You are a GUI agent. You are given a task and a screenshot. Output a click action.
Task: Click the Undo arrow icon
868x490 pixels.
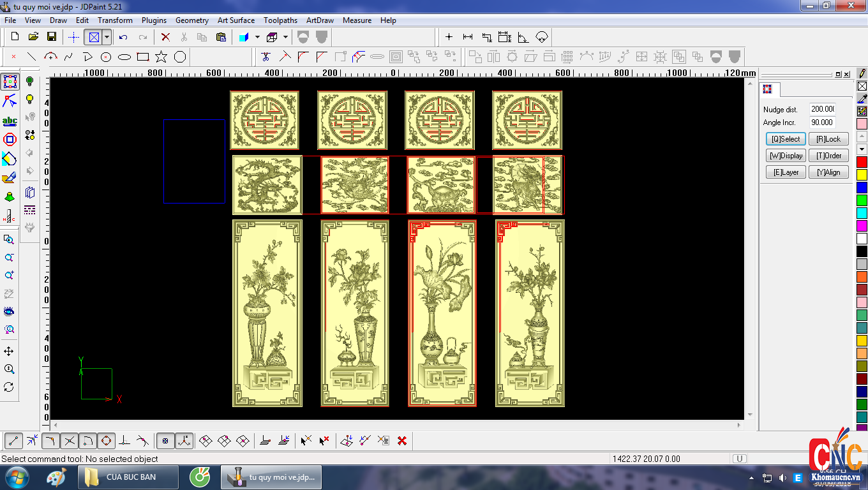coord(123,37)
